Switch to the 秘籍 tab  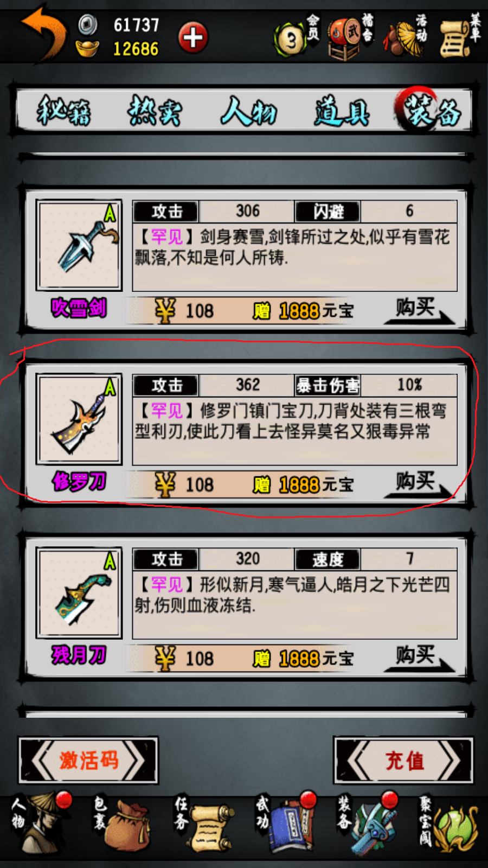tap(63, 111)
